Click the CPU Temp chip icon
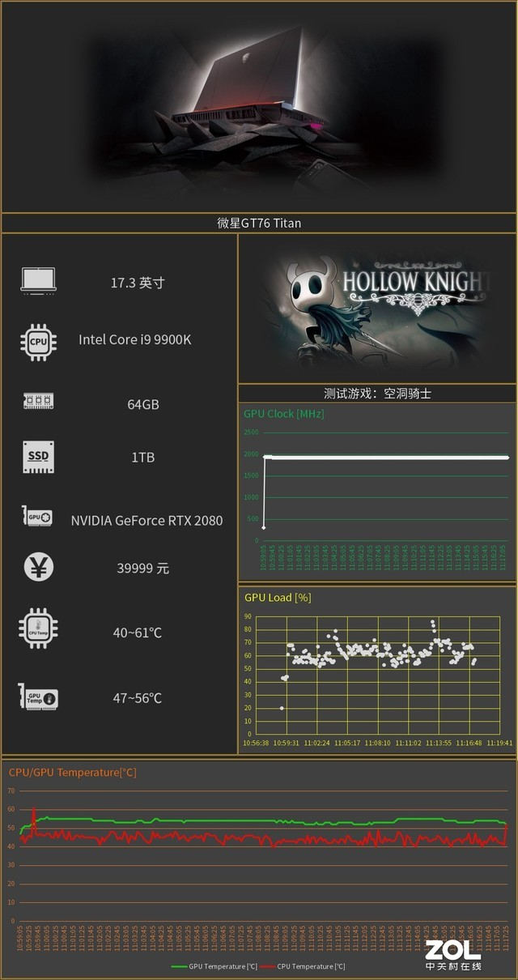The width and height of the screenshot is (518, 980). click(x=38, y=628)
